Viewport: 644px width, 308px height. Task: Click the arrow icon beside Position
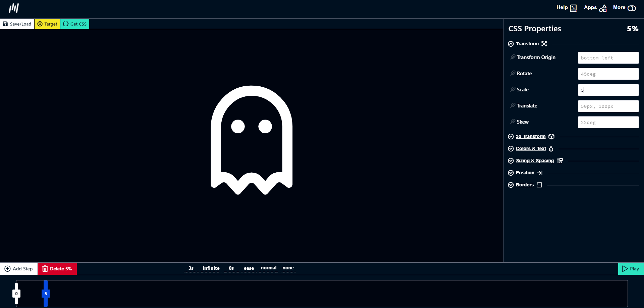[540, 173]
